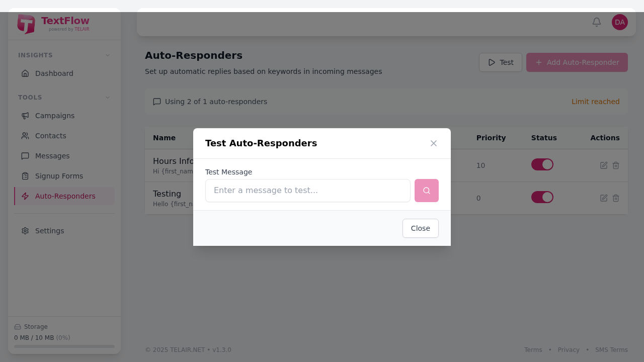
Task: Run the test using the pink search icon
Action: pyautogui.click(x=426, y=191)
